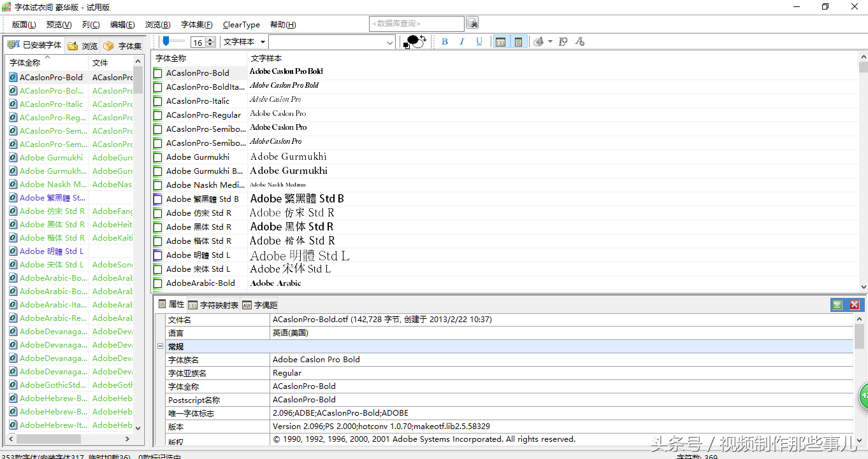The image size is (868, 459).
Task: Click the foreground/background color swatch
Action: pos(413,42)
